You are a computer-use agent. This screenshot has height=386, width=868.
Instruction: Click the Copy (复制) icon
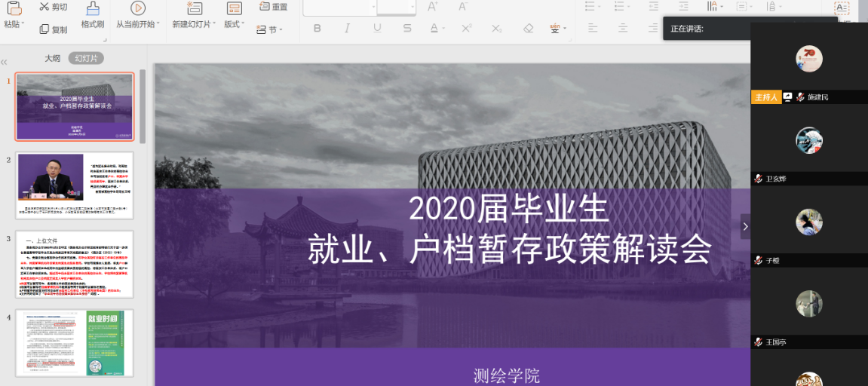[44, 29]
